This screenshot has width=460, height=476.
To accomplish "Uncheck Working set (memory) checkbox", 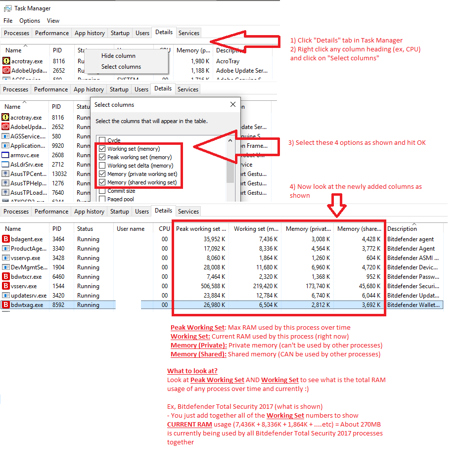I will 102,148.
